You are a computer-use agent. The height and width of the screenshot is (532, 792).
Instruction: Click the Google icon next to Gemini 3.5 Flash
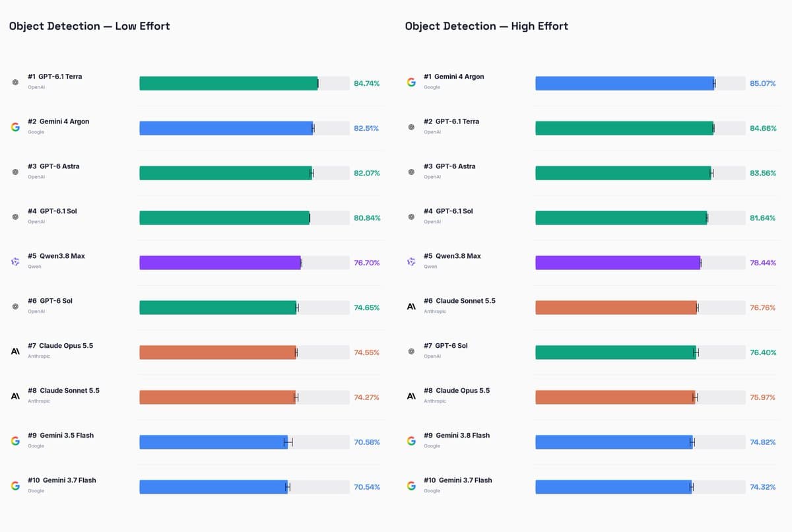pyautogui.click(x=15, y=441)
